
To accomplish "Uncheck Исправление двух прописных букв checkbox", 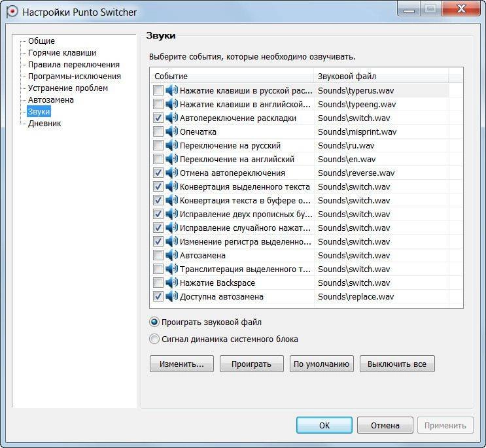I will (158, 214).
